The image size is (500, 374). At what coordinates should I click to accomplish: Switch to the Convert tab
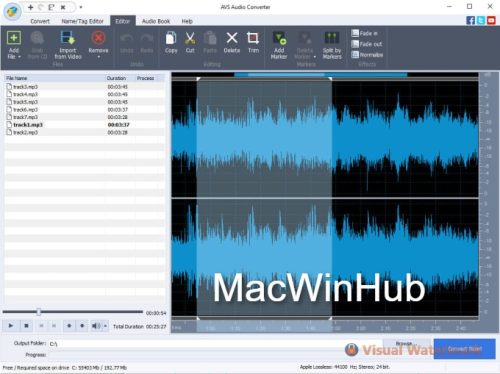pos(40,21)
